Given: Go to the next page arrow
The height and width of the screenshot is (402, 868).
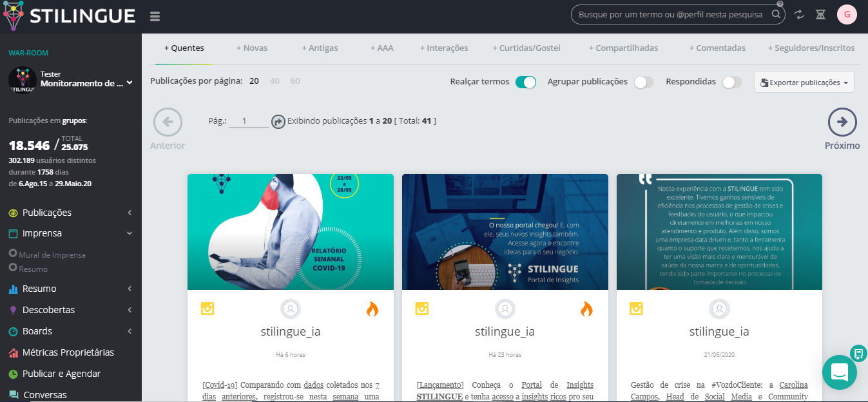Looking at the screenshot, I should point(842,122).
